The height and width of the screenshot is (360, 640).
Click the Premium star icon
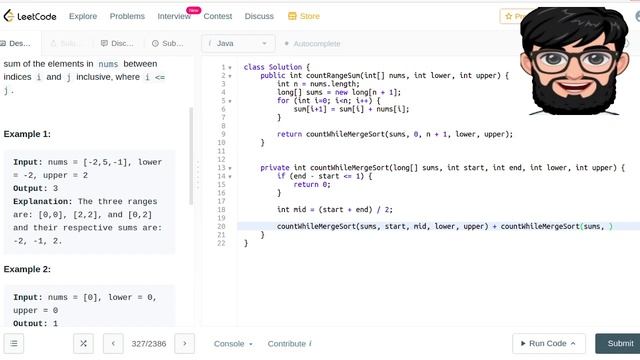click(508, 16)
